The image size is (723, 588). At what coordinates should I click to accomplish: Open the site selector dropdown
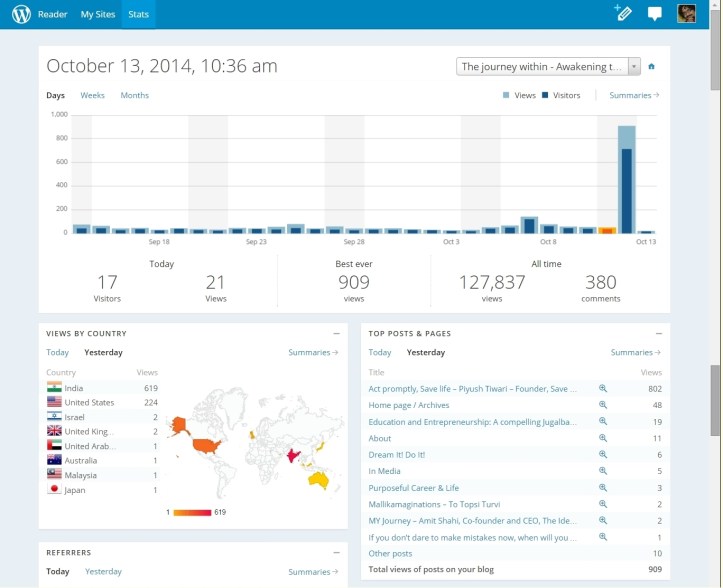click(548, 67)
